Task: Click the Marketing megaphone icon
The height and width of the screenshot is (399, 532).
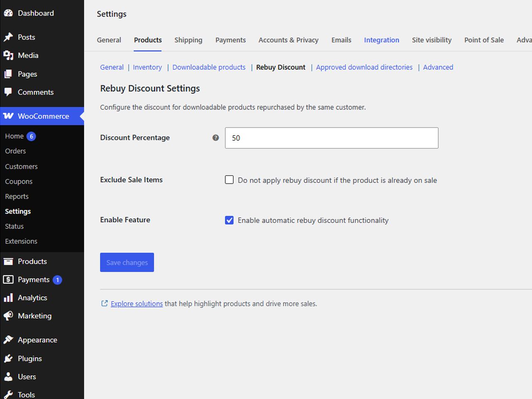Action: (x=8, y=316)
